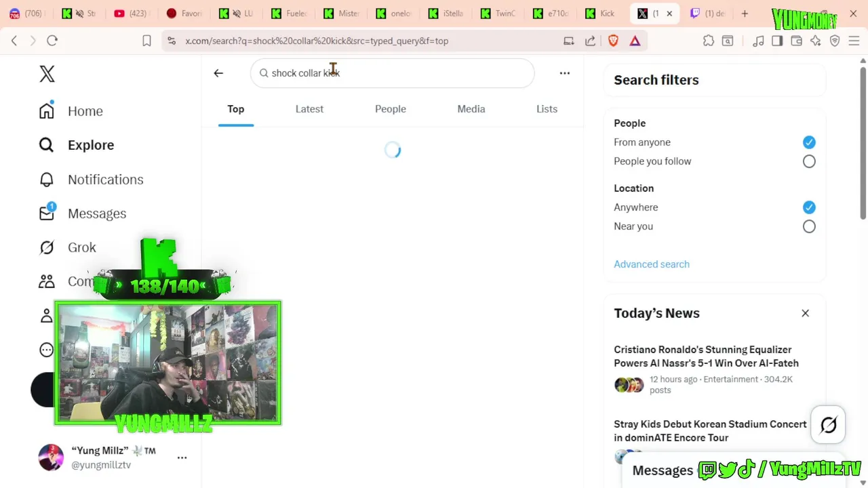The width and height of the screenshot is (868, 488).
Task: Click Brave Rewards triangle icon
Action: click(635, 41)
